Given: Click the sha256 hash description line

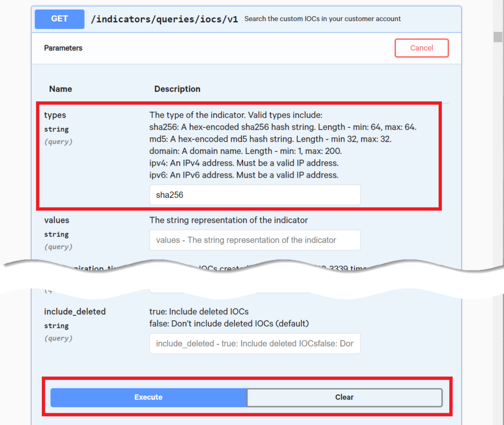Looking at the screenshot, I should click(x=283, y=127).
